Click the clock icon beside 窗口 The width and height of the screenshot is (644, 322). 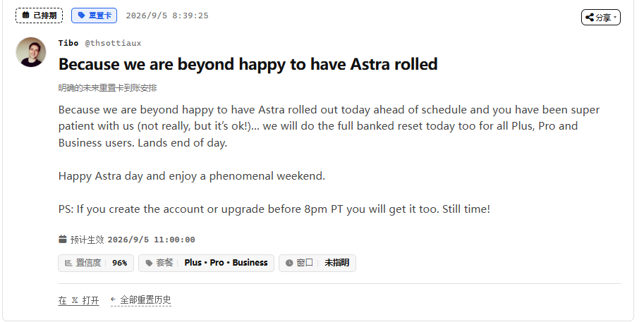tap(289, 263)
